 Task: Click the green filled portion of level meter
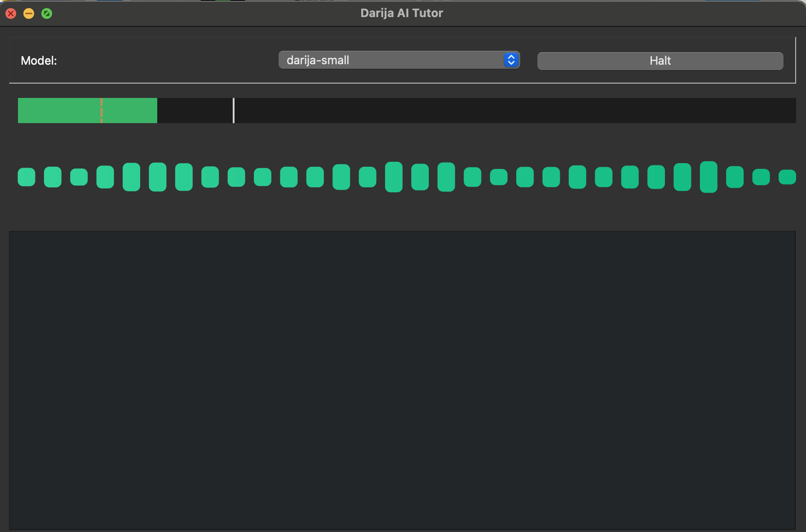(58, 111)
